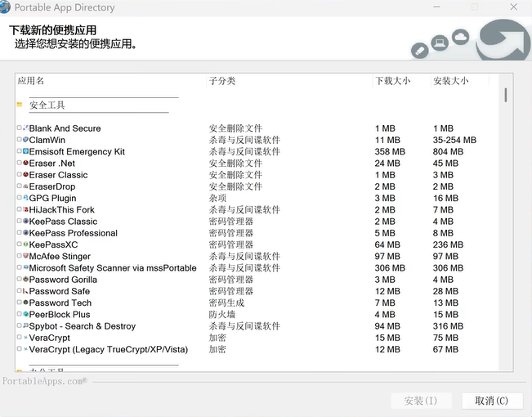Click the 杂项 subcategory cell
Image resolution: width=532 pixels, height=417 pixels.
pos(217,198)
